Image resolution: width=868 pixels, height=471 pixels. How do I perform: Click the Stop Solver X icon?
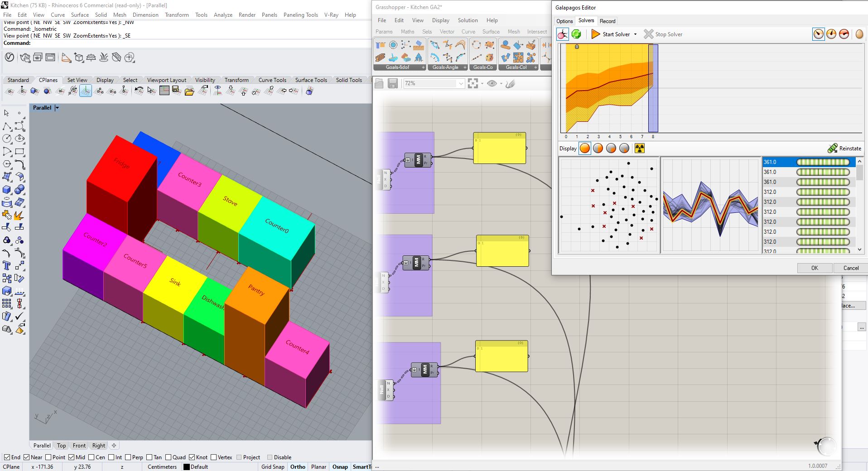(x=649, y=34)
